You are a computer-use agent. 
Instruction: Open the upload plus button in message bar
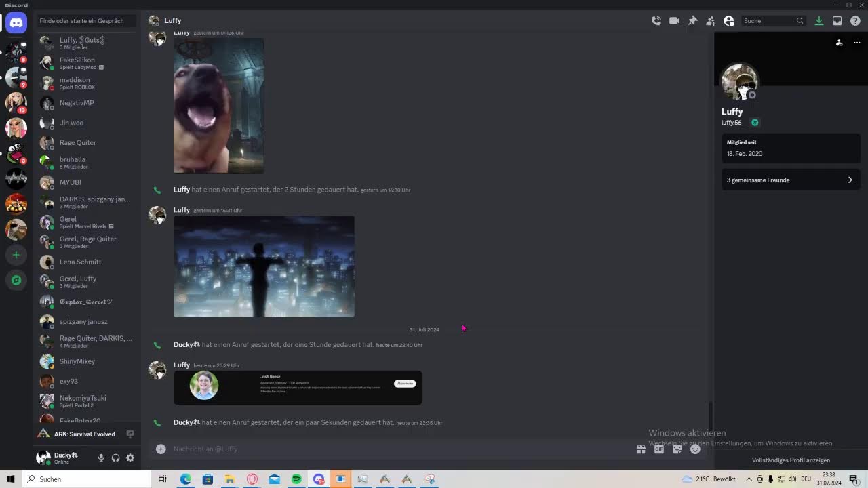coord(161,449)
